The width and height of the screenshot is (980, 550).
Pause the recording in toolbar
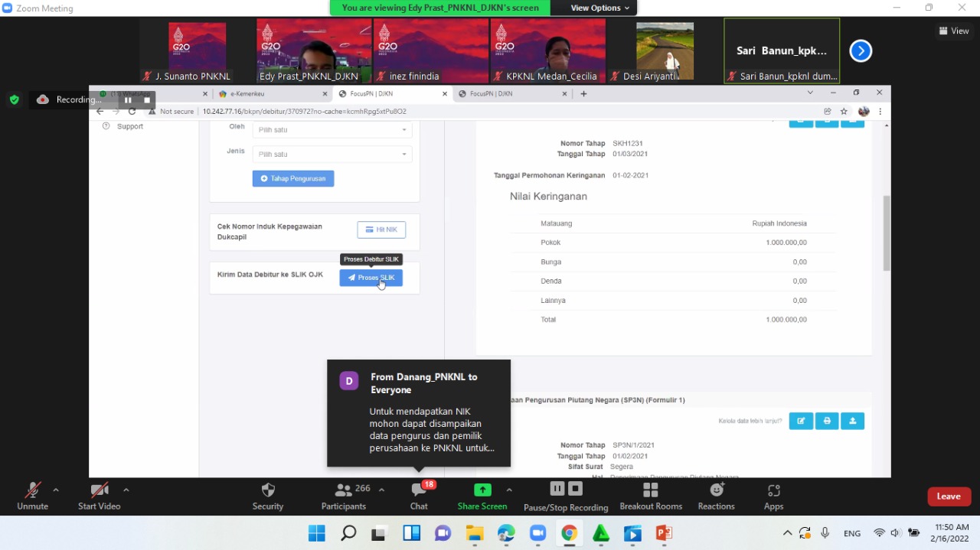(557, 489)
